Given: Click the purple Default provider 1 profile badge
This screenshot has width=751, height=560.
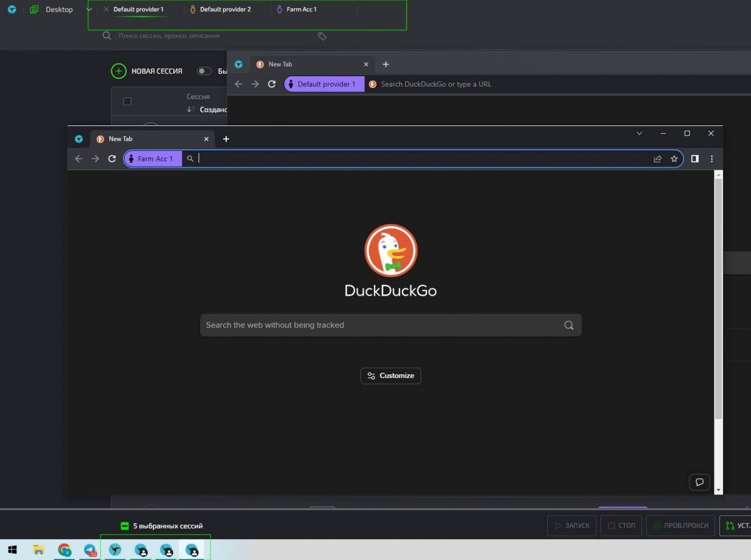Looking at the screenshot, I should click(324, 84).
